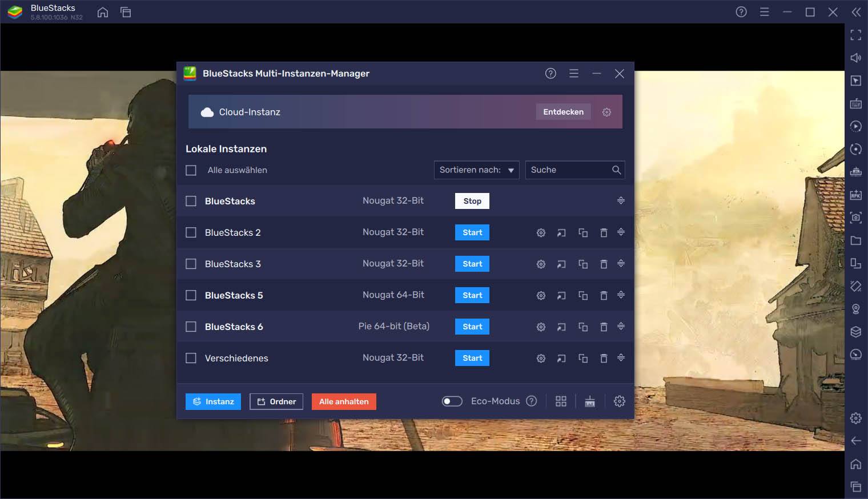Select the BlueStacks 2 checkbox
The image size is (868, 499).
(x=191, y=232)
